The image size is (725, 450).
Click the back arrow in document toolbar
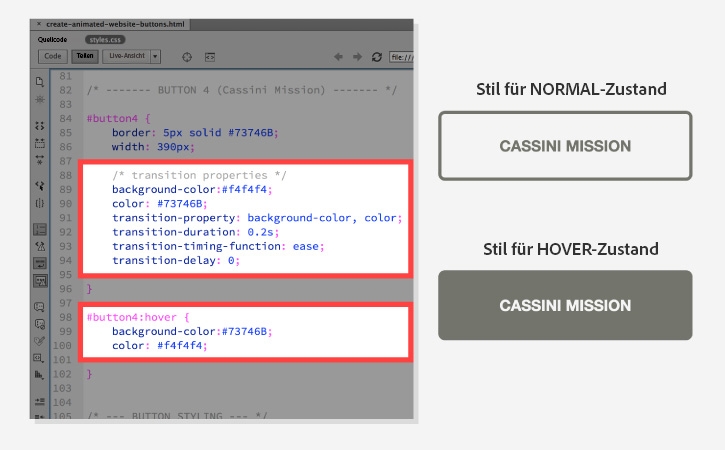[x=338, y=56]
